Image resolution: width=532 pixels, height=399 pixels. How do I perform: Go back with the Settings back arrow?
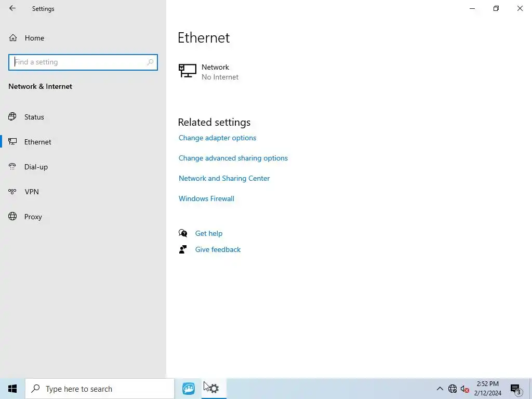(12, 8)
